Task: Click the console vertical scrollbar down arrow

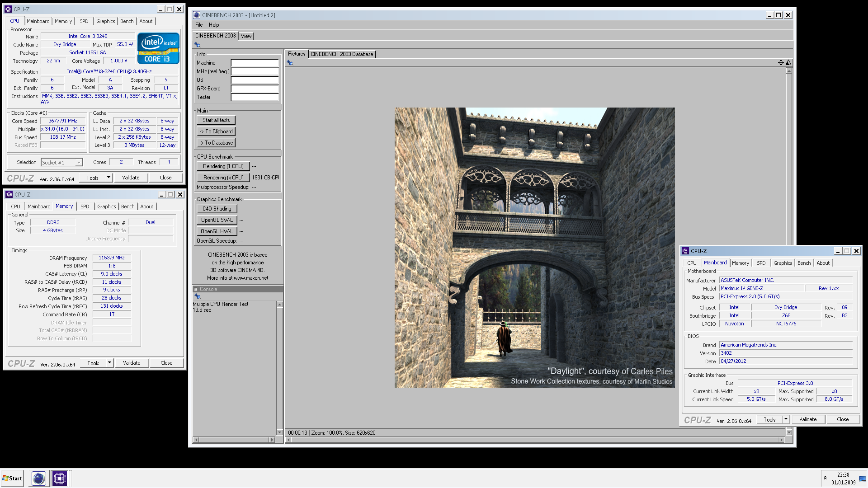Action: pos(279,432)
